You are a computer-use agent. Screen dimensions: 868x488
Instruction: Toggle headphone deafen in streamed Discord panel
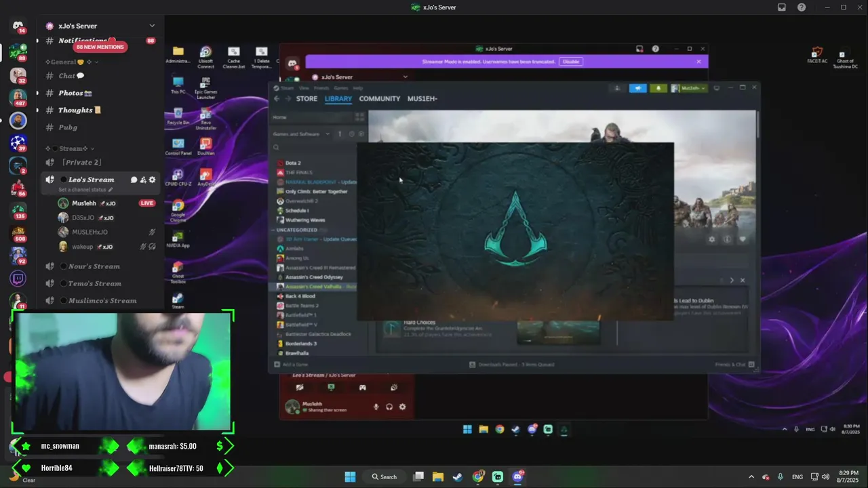pos(389,407)
